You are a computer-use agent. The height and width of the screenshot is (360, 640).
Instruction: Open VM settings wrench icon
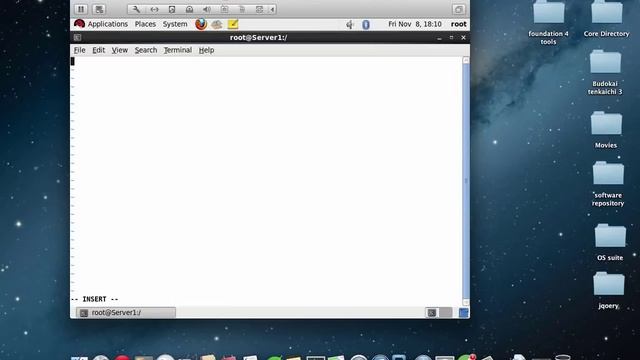pyautogui.click(x=136, y=9)
